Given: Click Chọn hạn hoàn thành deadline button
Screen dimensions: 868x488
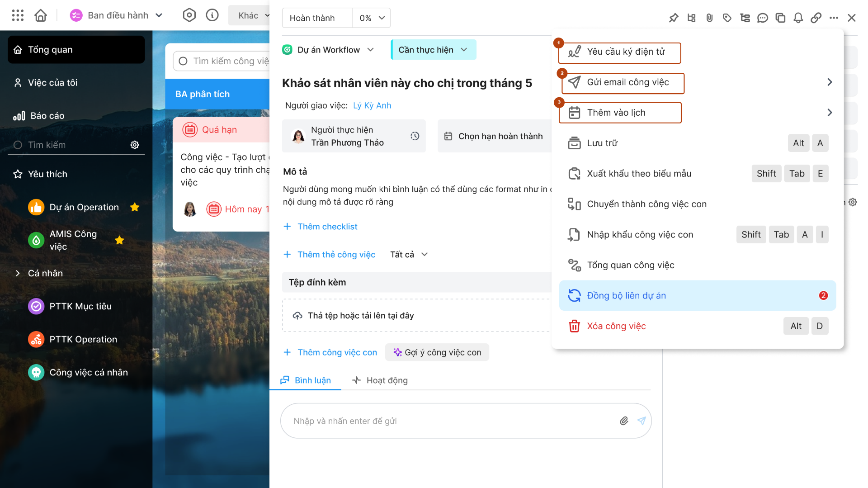Looking at the screenshot, I should pyautogui.click(x=495, y=136).
